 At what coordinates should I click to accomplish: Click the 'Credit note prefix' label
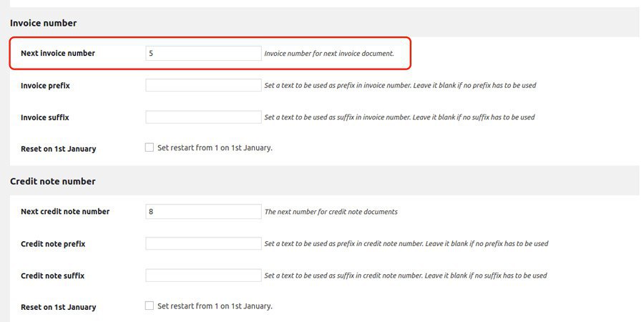coord(53,244)
